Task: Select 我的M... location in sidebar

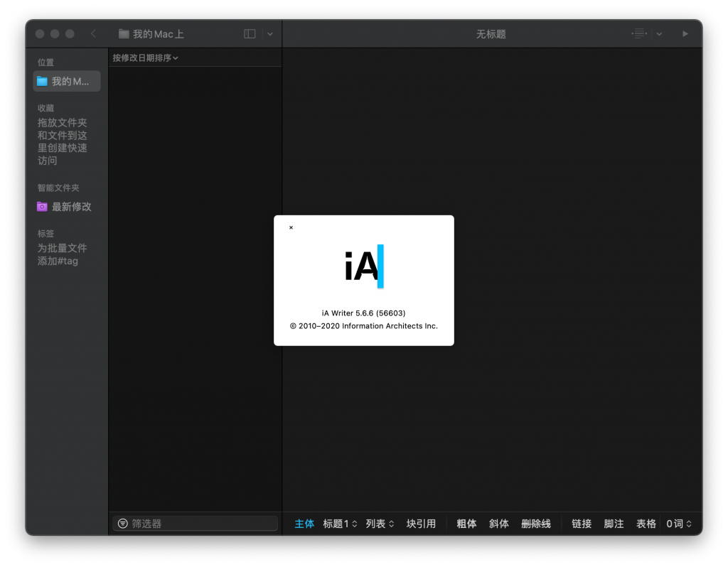Action: pos(67,81)
